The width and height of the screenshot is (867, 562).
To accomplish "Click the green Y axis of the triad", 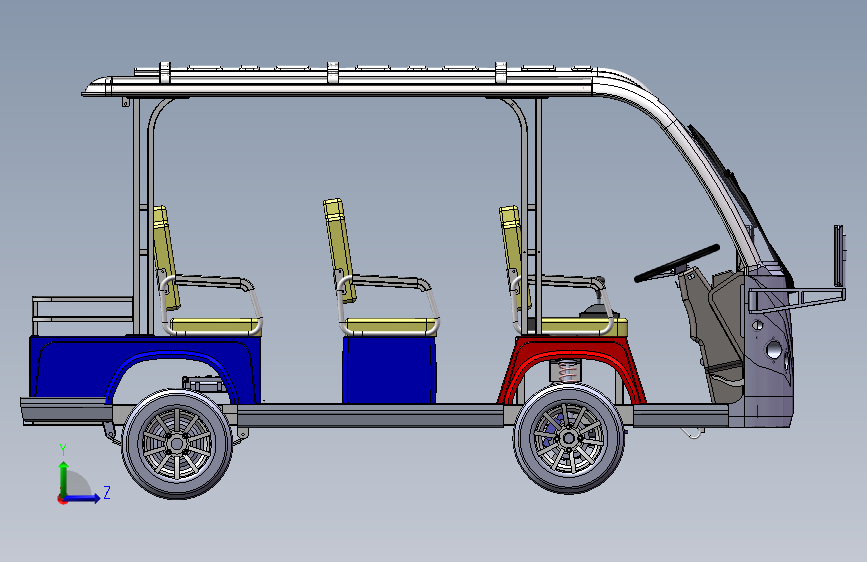I will point(64,478).
